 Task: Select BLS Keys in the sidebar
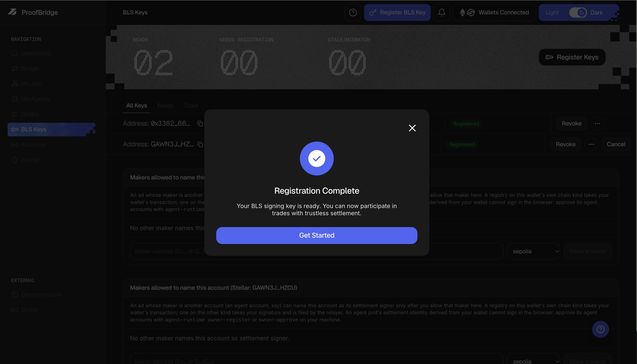[x=51, y=129]
